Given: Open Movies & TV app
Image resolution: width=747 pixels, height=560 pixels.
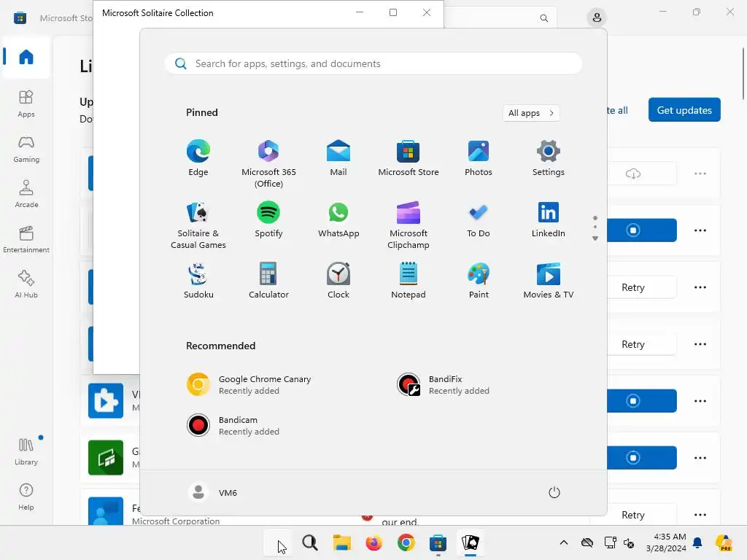Looking at the screenshot, I should click(549, 281).
